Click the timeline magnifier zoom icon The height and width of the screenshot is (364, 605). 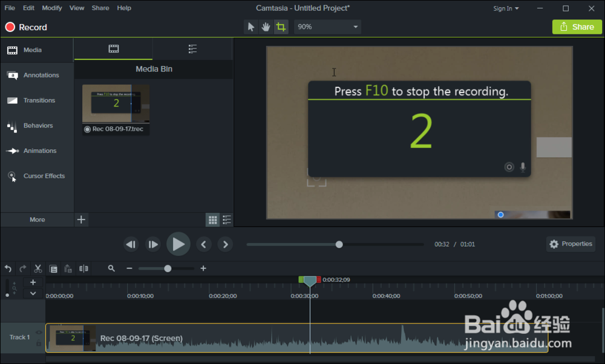coord(111,268)
